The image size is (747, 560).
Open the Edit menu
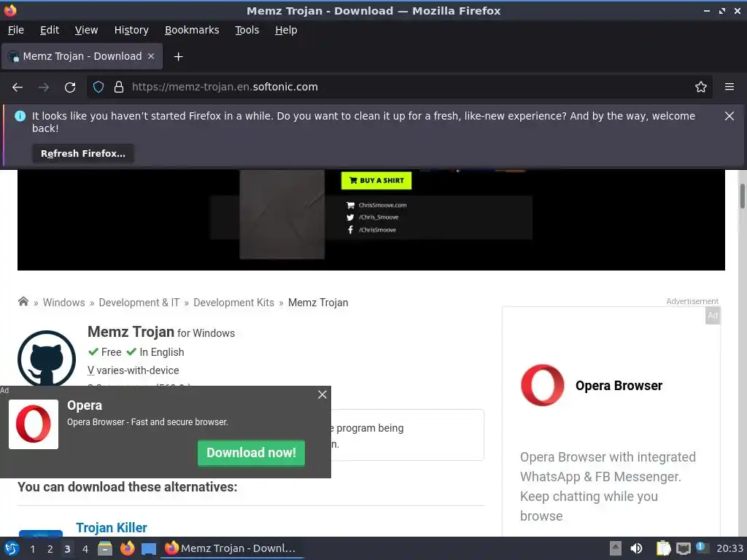pyautogui.click(x=50, y=30)
